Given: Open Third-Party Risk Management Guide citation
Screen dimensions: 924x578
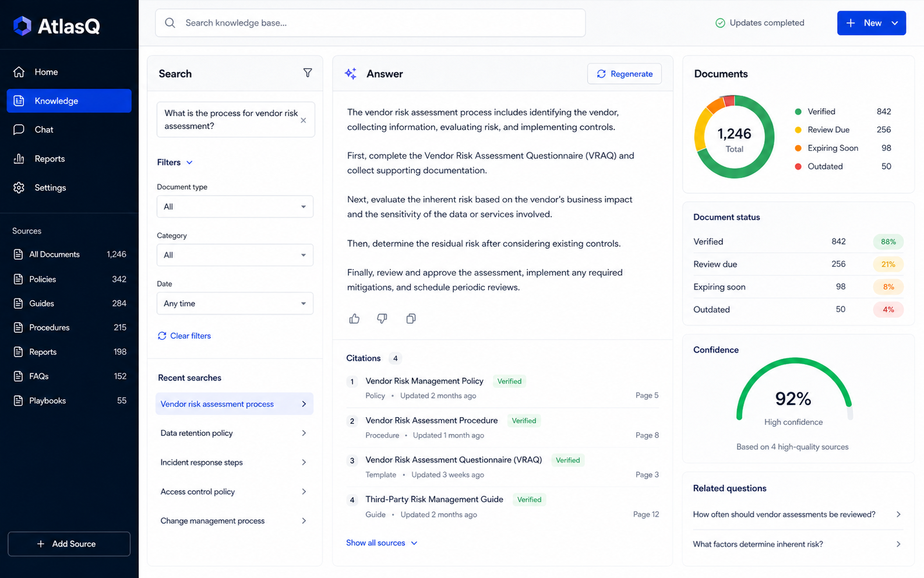Looking at the screenshot, I should 434,499.
